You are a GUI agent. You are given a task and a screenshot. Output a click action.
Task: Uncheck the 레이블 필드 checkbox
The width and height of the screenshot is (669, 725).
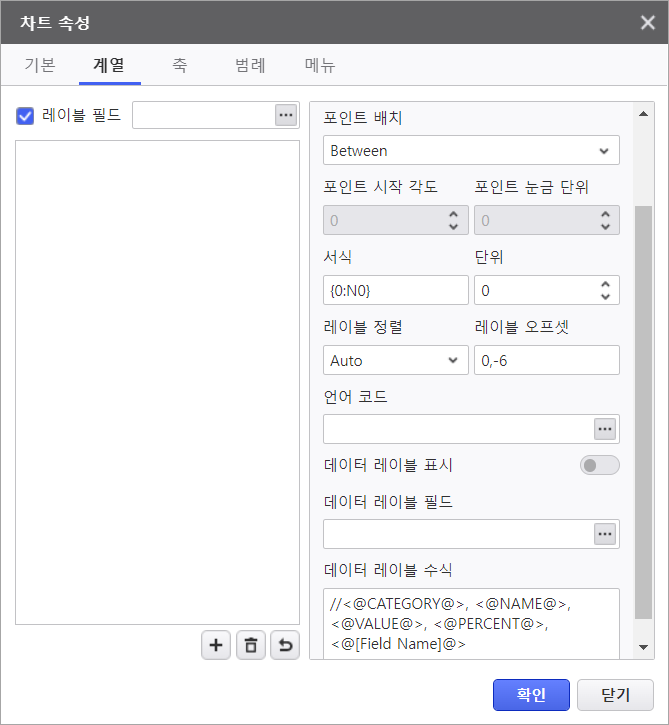pyautogui.click(x=26, y=116)
